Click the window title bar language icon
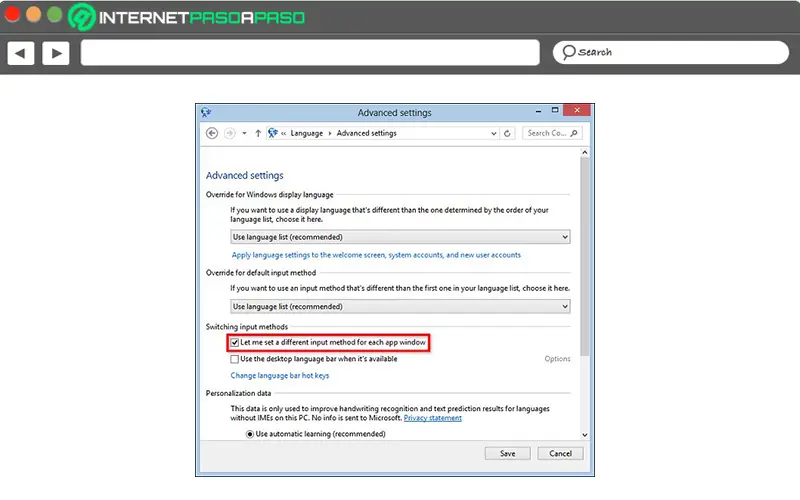The width and height of the screenshot is (800, 500). click(x=206, y=112)
